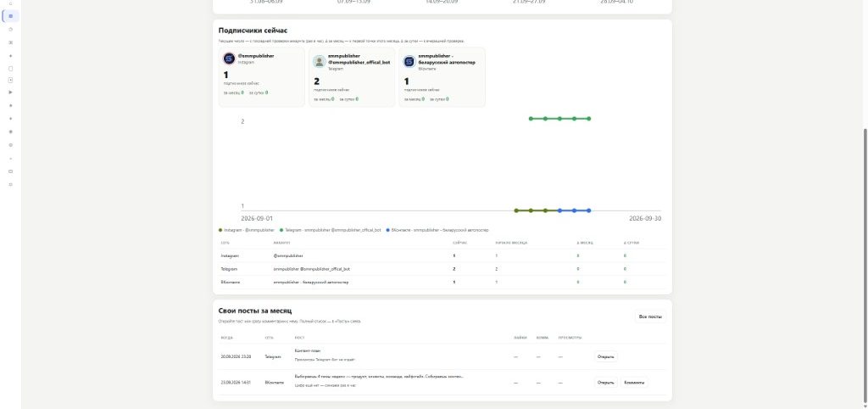Click the post date '23.09.2026 14:31'
868x409 pixels.
(x=236, y=382)
